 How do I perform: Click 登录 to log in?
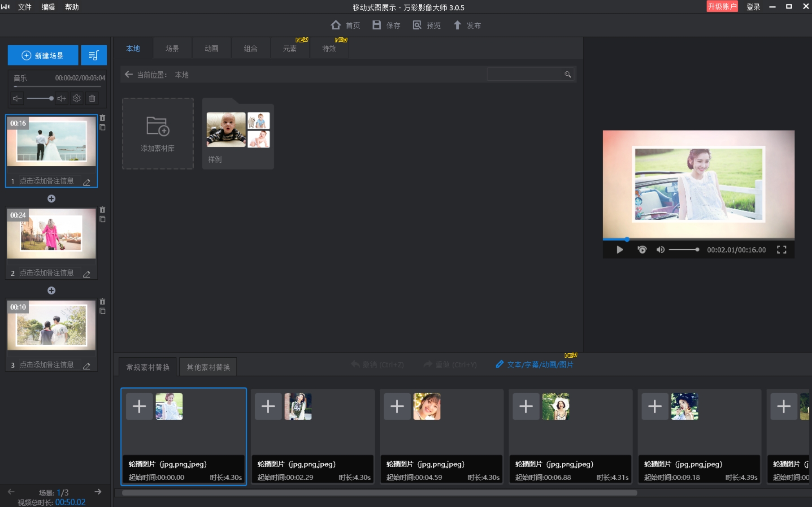pos(753,7)
